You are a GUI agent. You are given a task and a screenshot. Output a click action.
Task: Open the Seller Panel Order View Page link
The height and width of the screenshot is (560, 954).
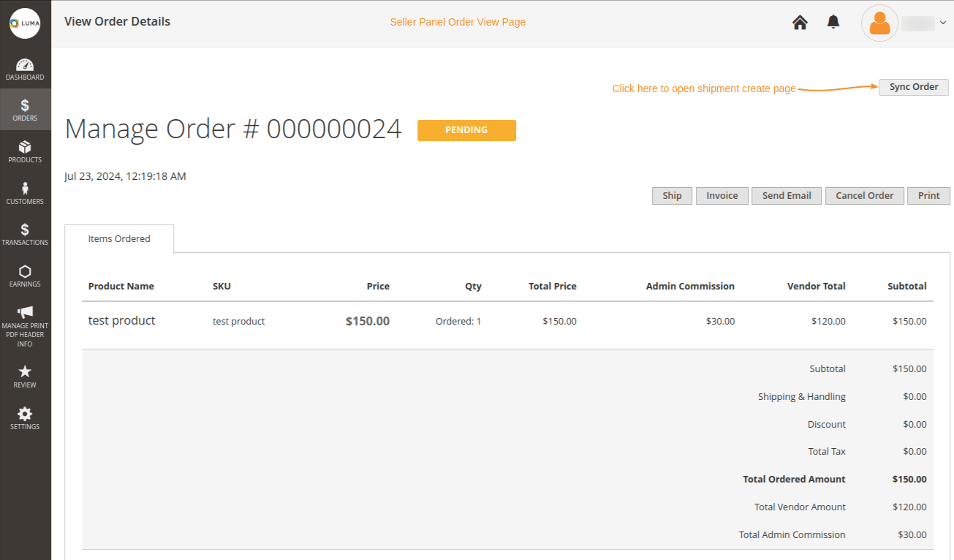click(458, 22)
